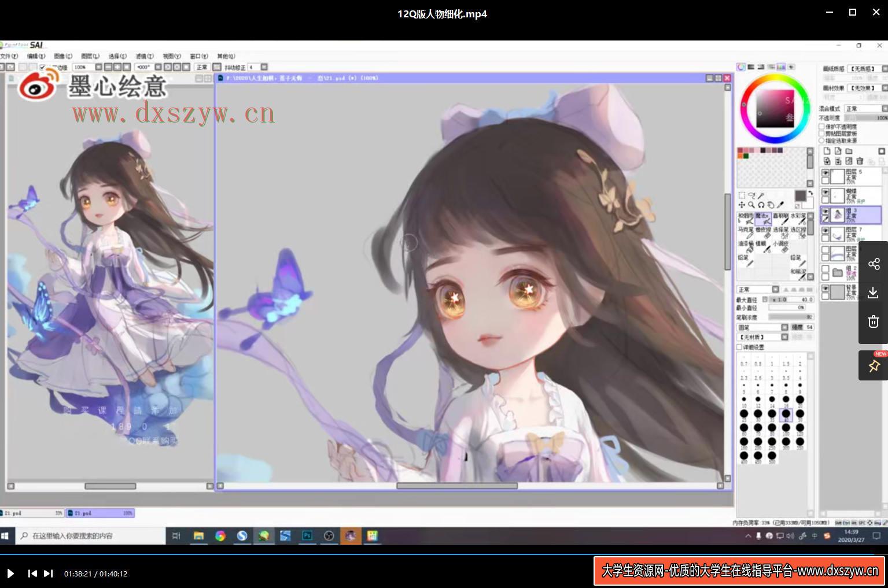Viewport: 888px width, 588px height.
Task: Open the 窗口 menu
Action: point(198,56)
